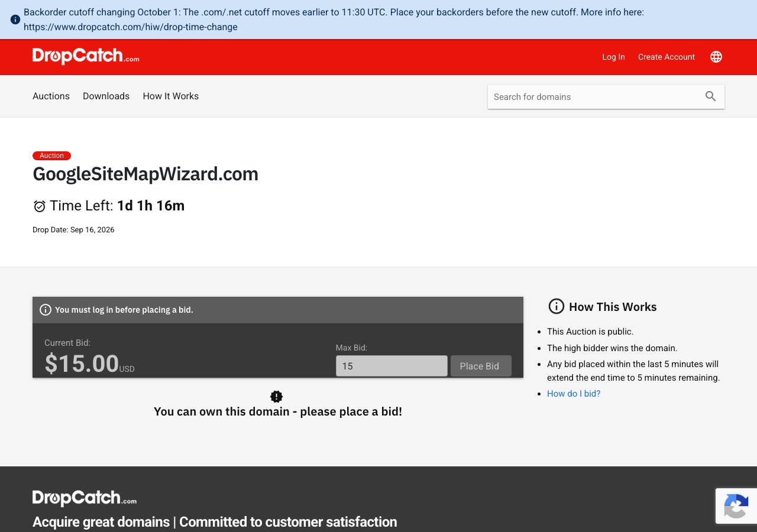Click the Drop Date: Sep 16, 2026 text
This screenshot has width=757, height=532.
click(x=73, y=229)
